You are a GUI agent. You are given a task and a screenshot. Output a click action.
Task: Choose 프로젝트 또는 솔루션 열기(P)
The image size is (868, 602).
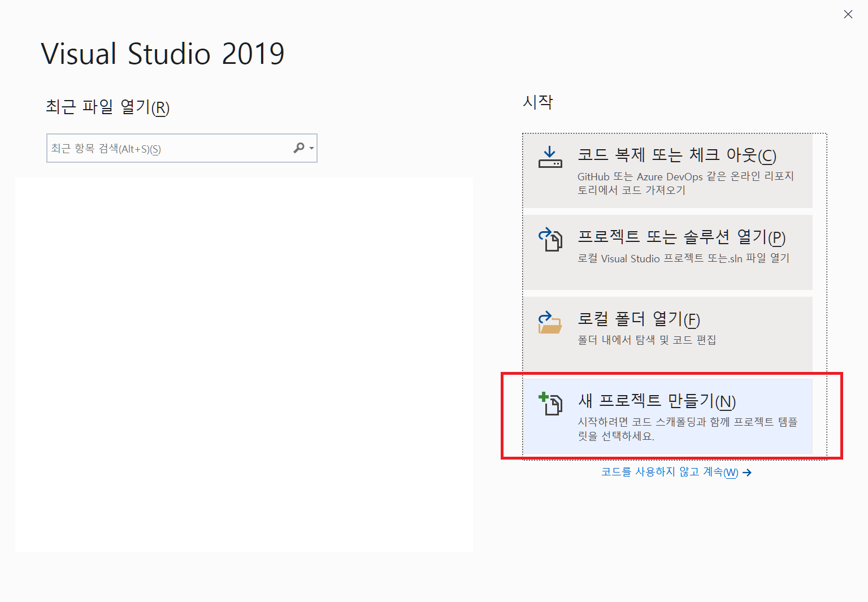[667, 253]
